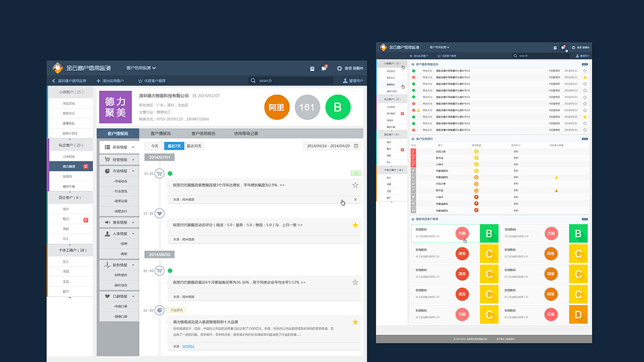Star the 销售额连续3个月环比增长 news item

pos(355,185)
